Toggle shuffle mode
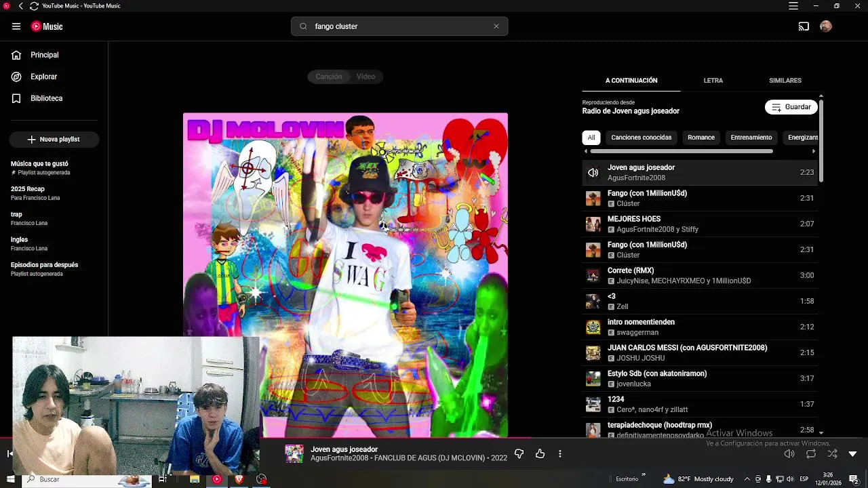This screenshot has height=488, width=868. point(832,454)
